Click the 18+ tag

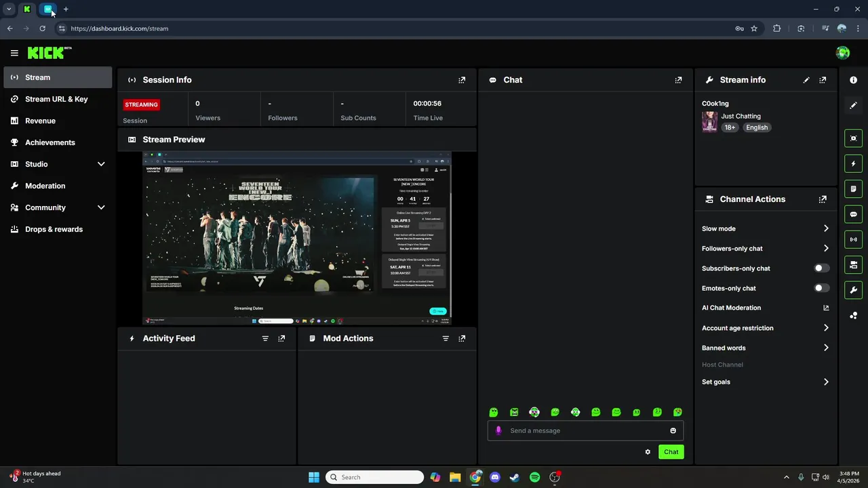pyautogui.click(x=730, y=127)
